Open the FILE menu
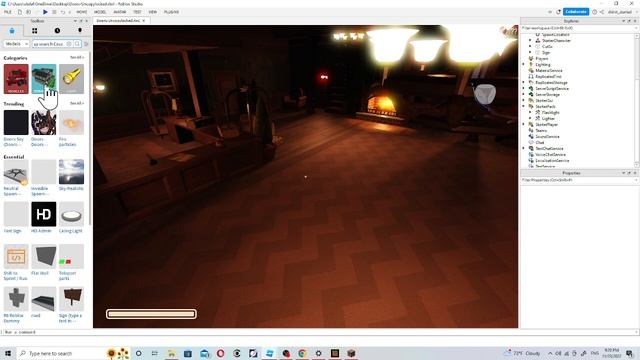 point(7,12)
